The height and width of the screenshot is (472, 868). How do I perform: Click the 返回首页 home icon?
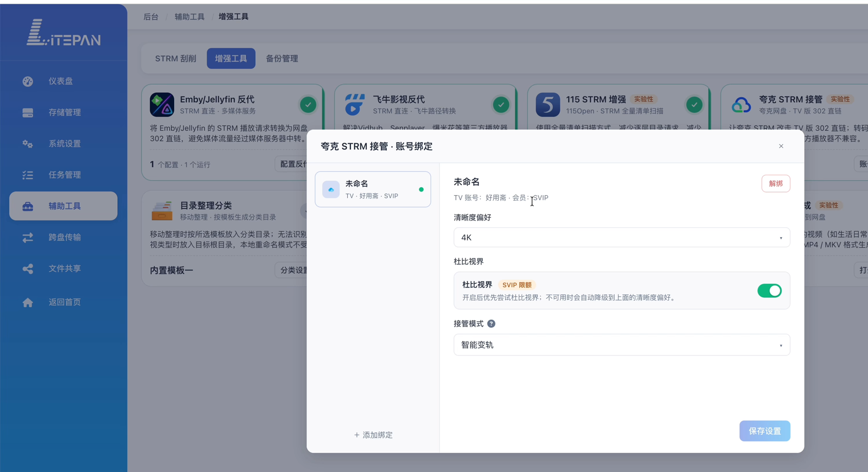tap(28, 302)
